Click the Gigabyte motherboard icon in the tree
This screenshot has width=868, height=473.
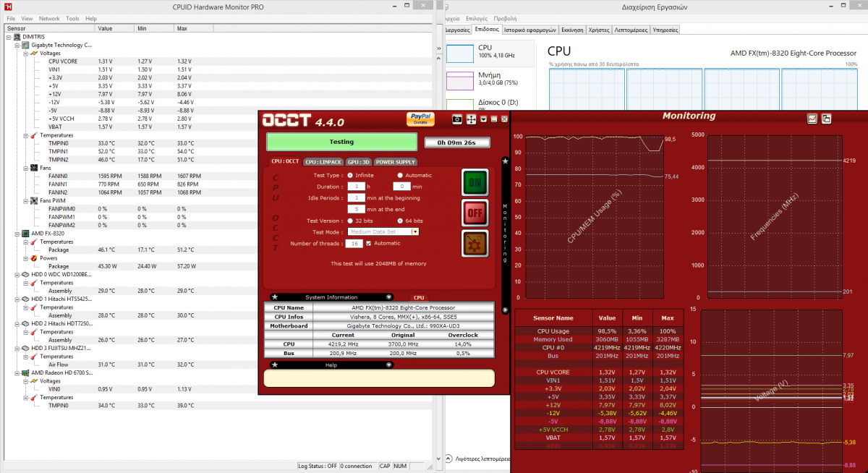point(25,45)
